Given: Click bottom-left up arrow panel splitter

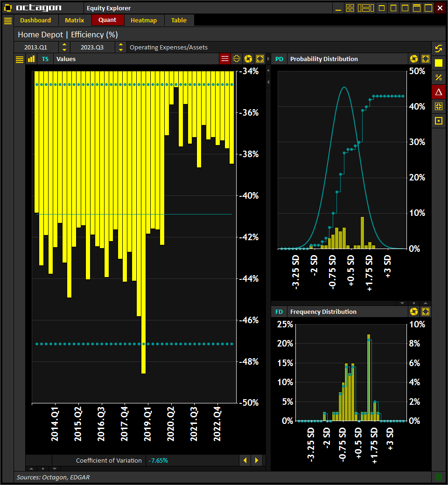Looking at the screenshot, I should (31, 469).
